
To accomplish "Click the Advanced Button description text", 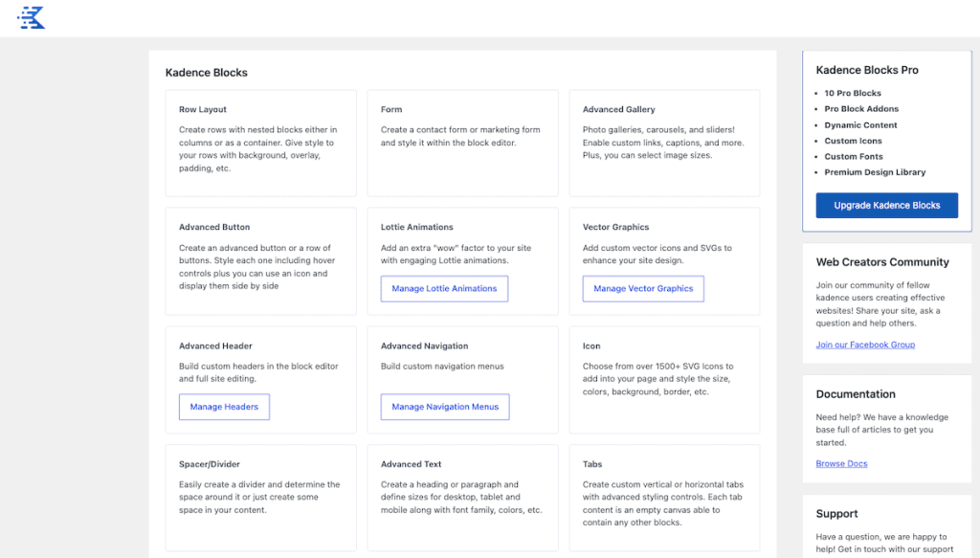I will 256,267.
